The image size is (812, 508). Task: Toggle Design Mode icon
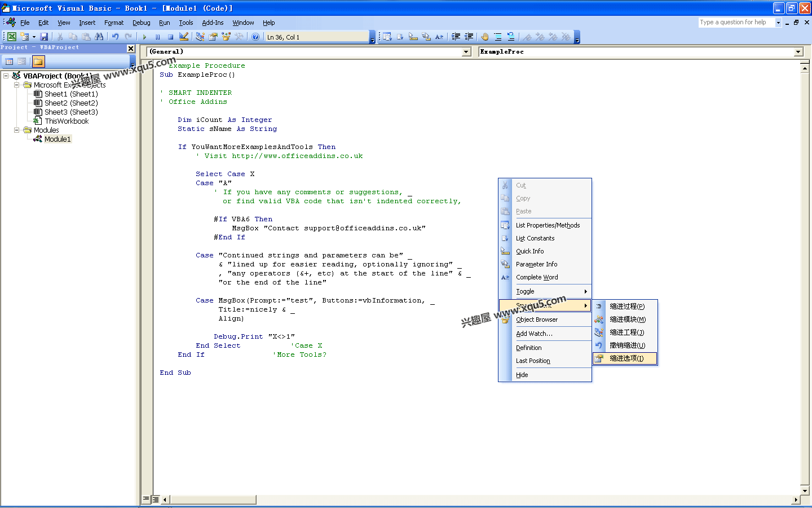click(x=184, y=37)
